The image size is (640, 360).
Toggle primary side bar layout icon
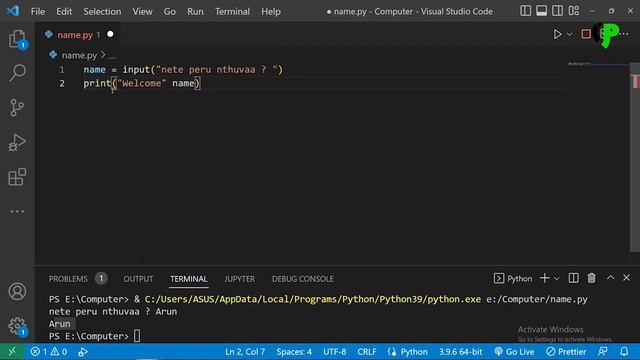pyautogui.click(x=526, y=11)
